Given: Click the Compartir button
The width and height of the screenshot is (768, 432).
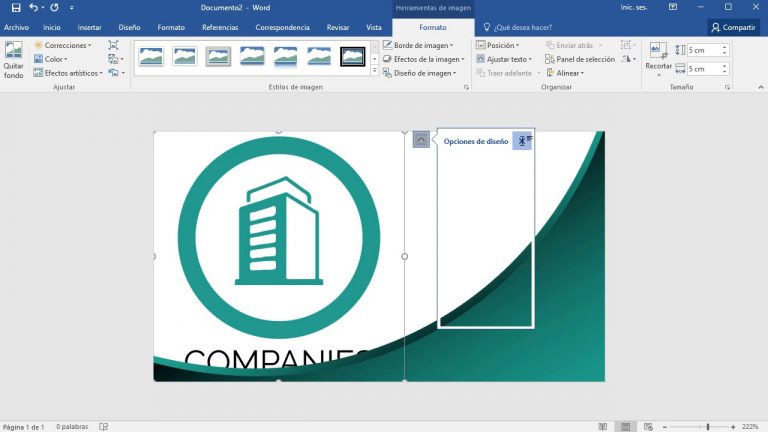Looking at the screenshot, I should [x=733, y=27].
